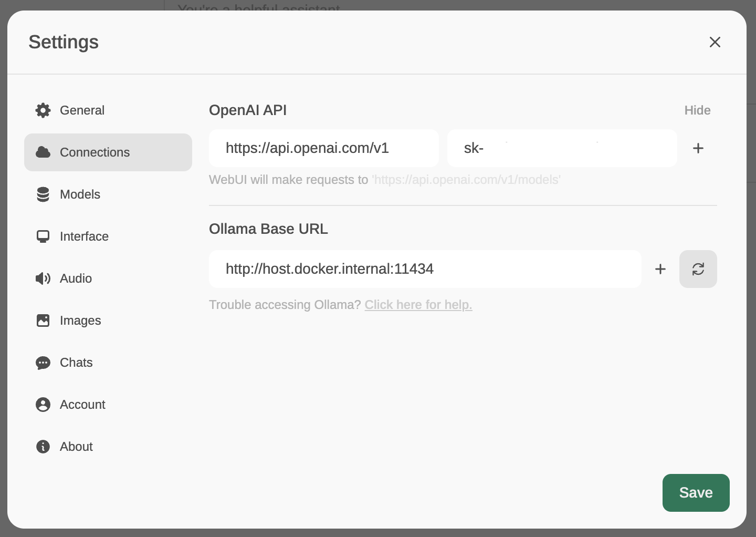Click the Audio speaker icon

tap(43, 278)
